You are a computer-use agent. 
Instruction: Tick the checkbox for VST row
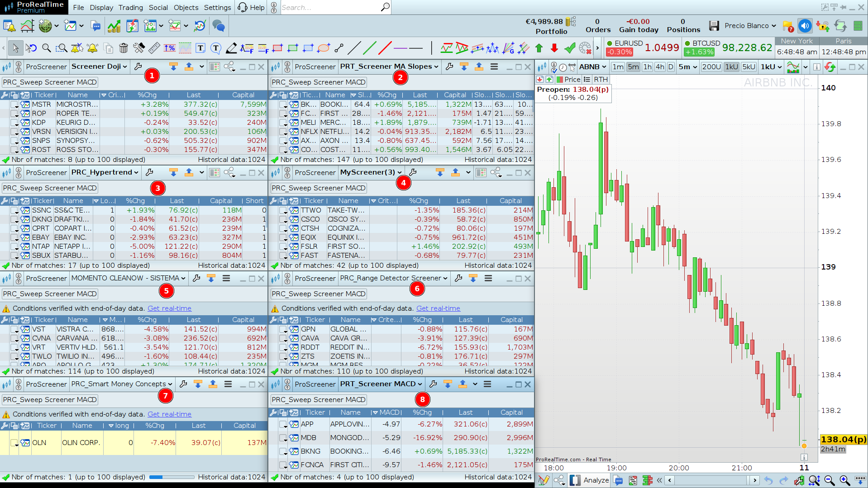tap(14, 329)
